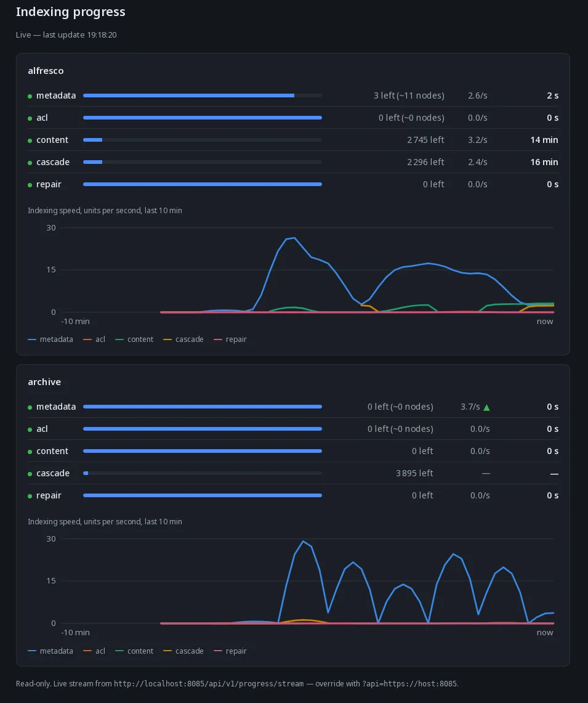
Task: Click the archive chart's highest blue metadata peak
Action: click(x=304, y=542)
